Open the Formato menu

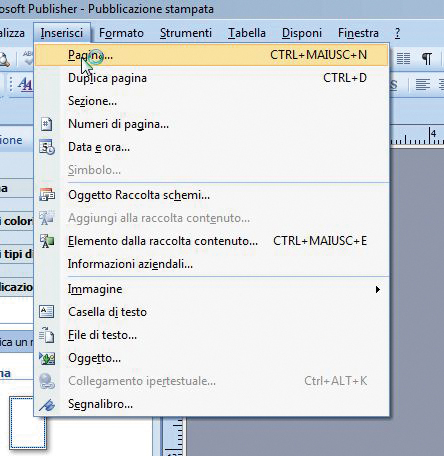pyautogui.click(x=121, y=33)
